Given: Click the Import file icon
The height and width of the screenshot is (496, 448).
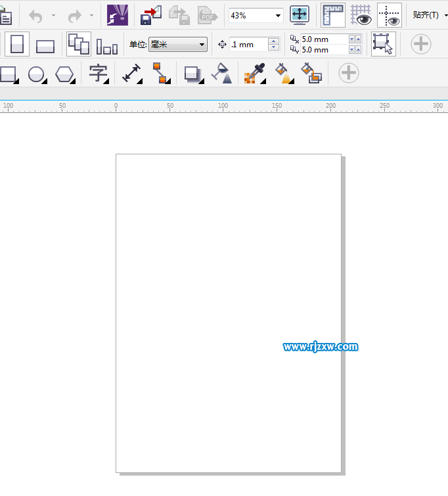Looking at the screenshot, I should tap(151, 14).
